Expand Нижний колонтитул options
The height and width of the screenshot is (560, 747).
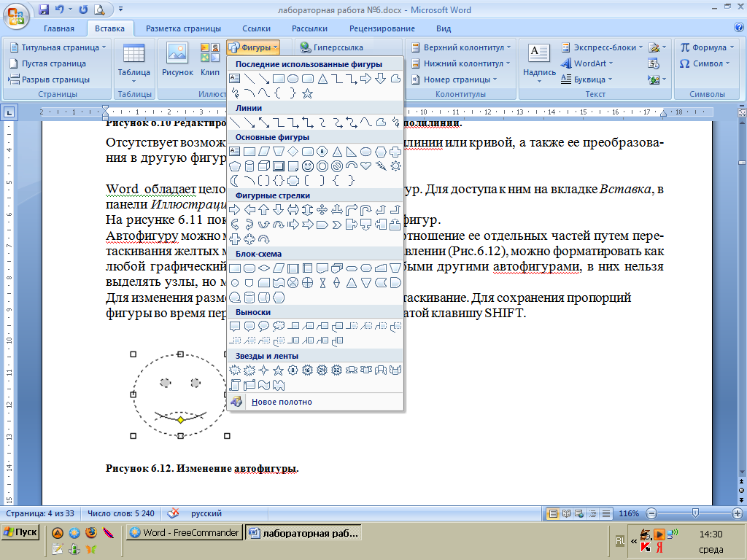tap(461, 63)
